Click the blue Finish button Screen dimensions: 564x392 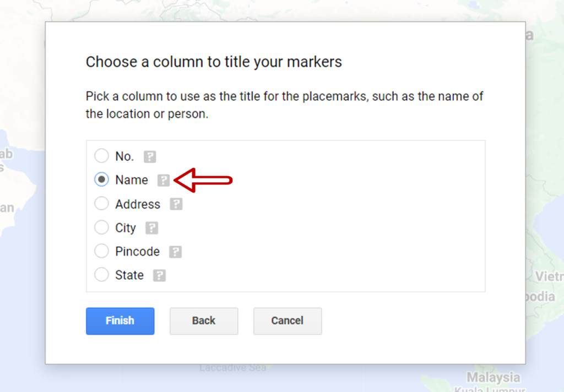(120, 321)
